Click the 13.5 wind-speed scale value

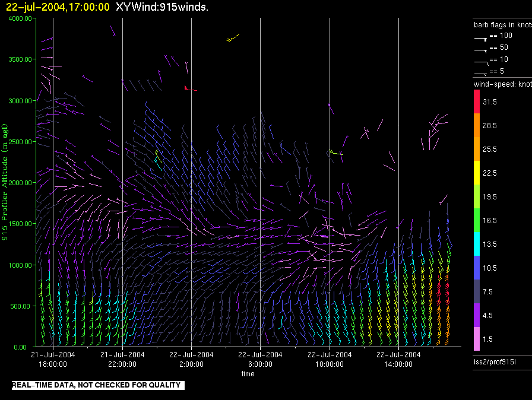[490, 244]
